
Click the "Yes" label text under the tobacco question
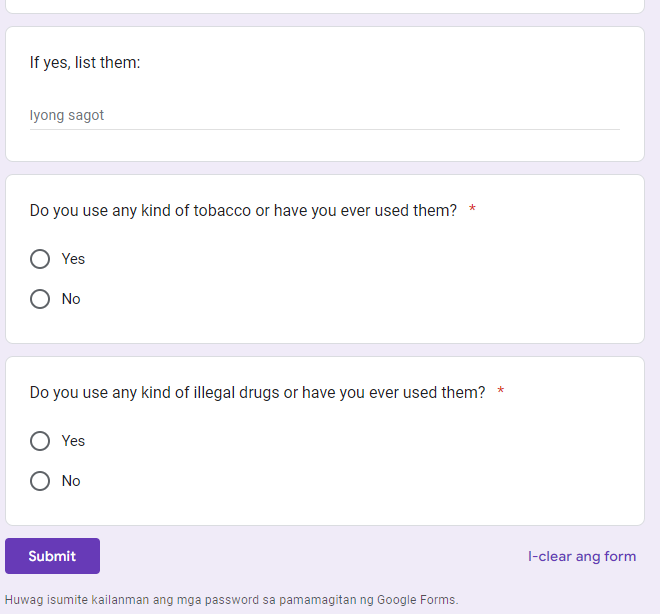[73, 259]
